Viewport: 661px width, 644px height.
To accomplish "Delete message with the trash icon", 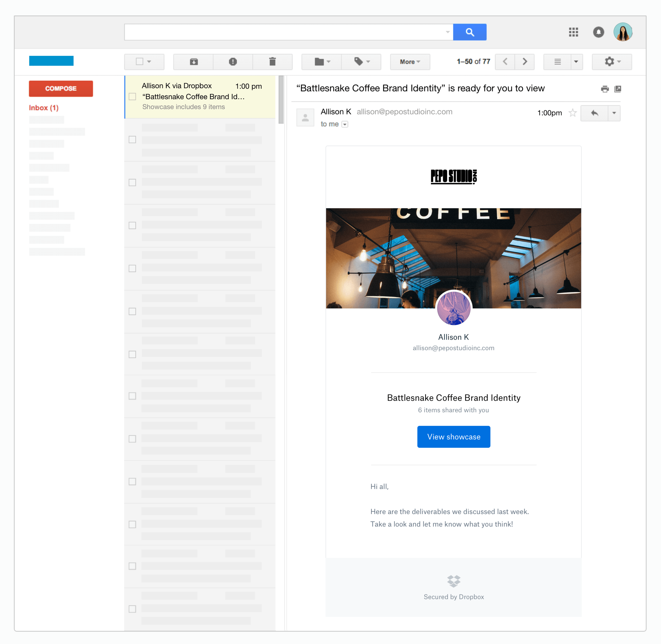I will pyautogui.click(x=272, y=62).
